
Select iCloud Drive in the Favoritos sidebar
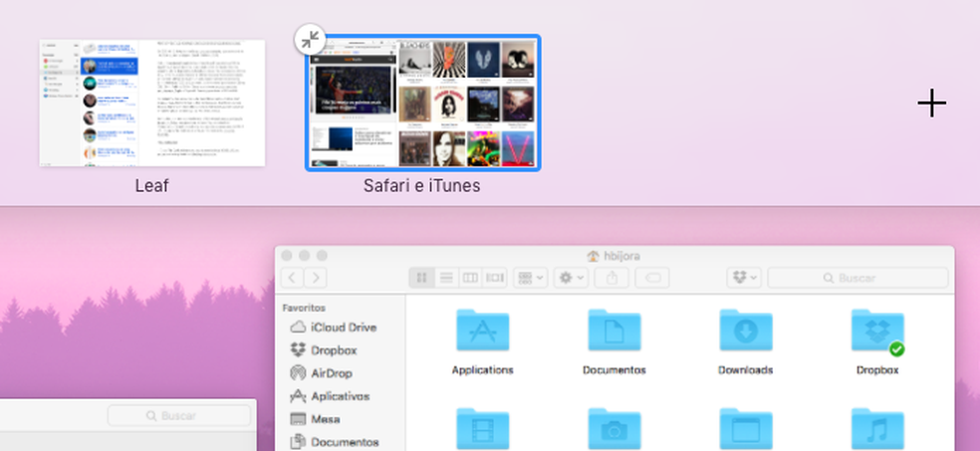pyautogui.click(x=333, y=328)
